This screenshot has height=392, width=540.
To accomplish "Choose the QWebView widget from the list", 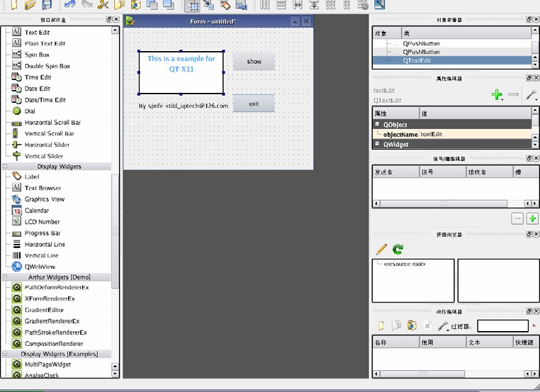I will [x=40, y=267].
